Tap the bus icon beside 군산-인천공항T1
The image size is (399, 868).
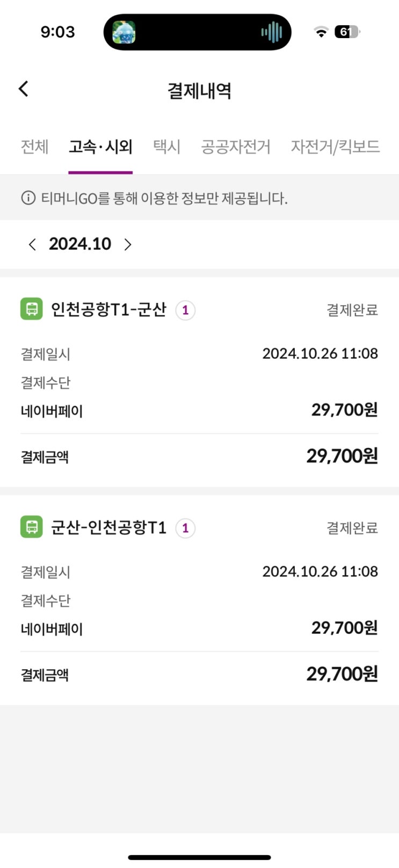coord(32,527)
